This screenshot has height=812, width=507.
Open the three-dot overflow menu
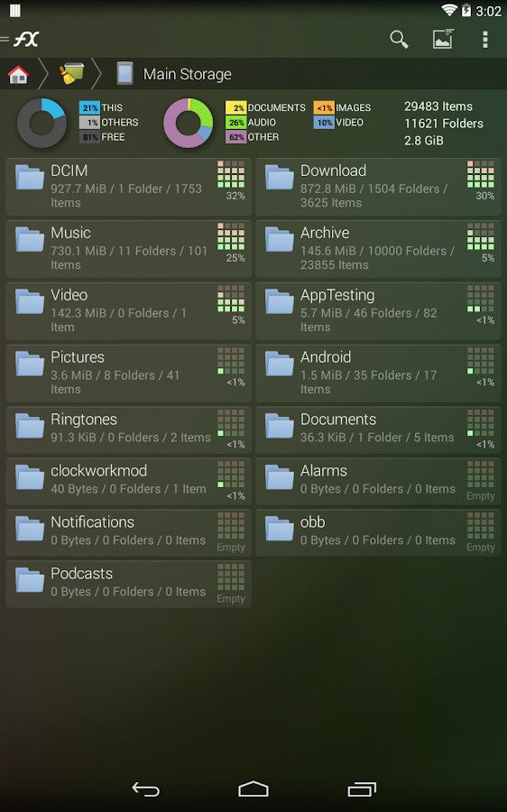(484, 40)
